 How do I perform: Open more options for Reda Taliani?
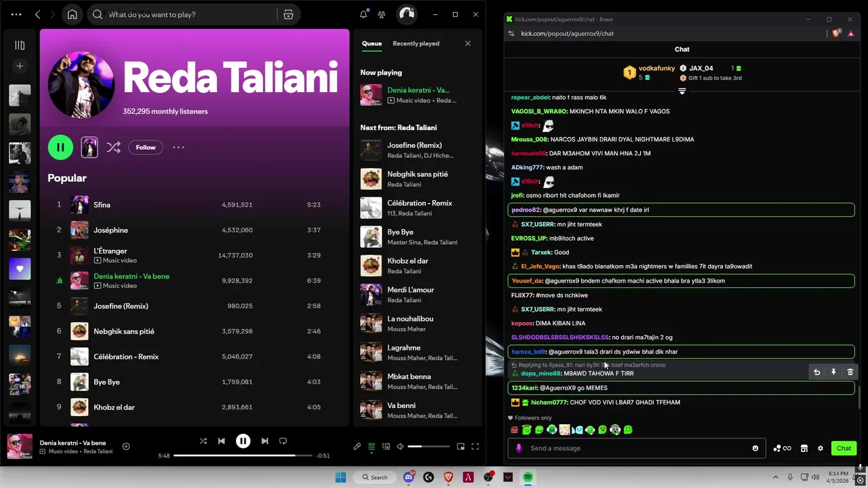[x=178, y=147]
